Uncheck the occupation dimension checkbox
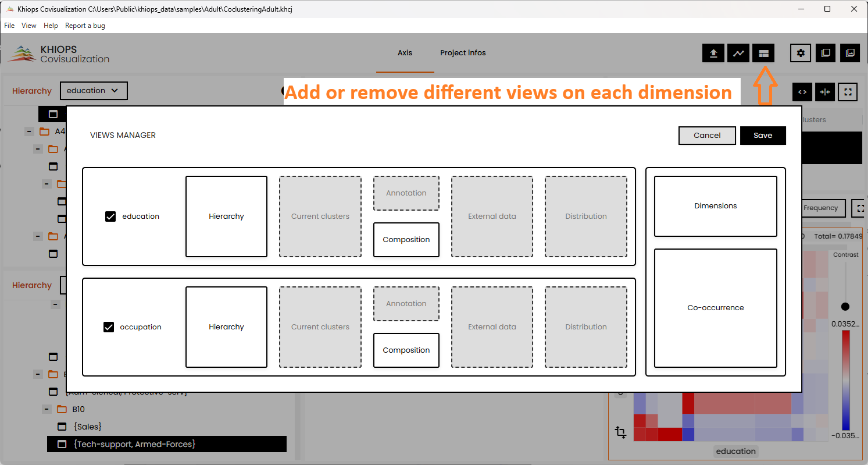This screenshot has height=465, width=868. 109,327
